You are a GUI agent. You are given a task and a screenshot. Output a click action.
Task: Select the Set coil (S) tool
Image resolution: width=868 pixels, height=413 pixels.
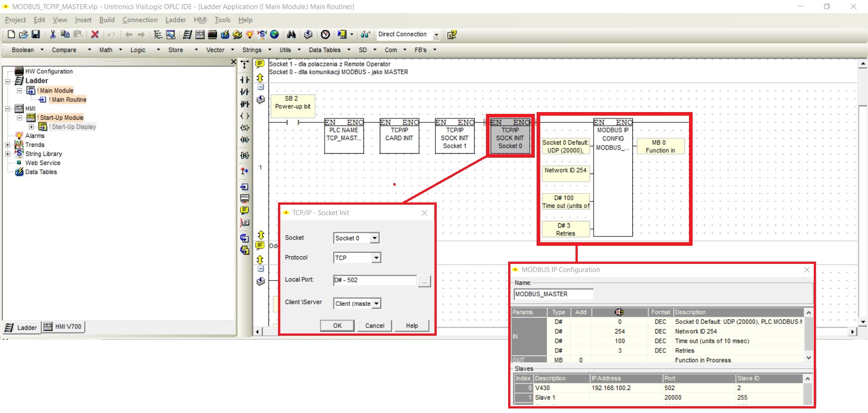click(245, 128)
